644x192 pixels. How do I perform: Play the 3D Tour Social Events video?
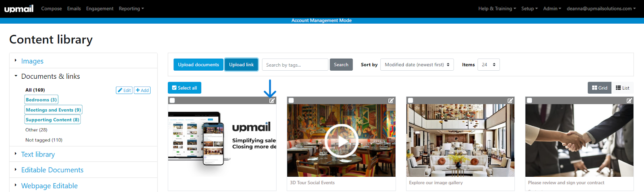[x=341, y=141]
